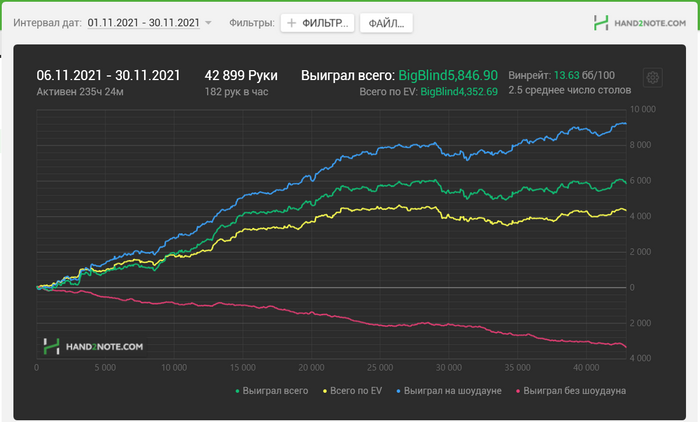This screenshot has height=422, width=700.
Task: Click the 2.5 среднее число столов text
Action: pos(570,90)
